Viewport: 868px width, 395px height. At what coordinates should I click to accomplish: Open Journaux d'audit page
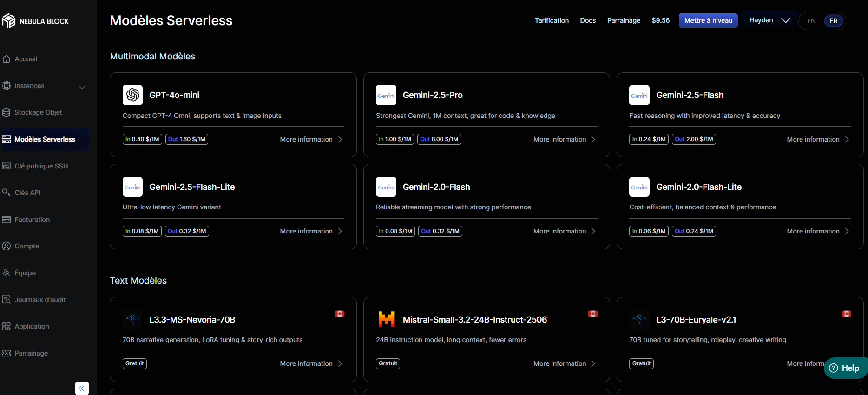(x=40, y=300)
